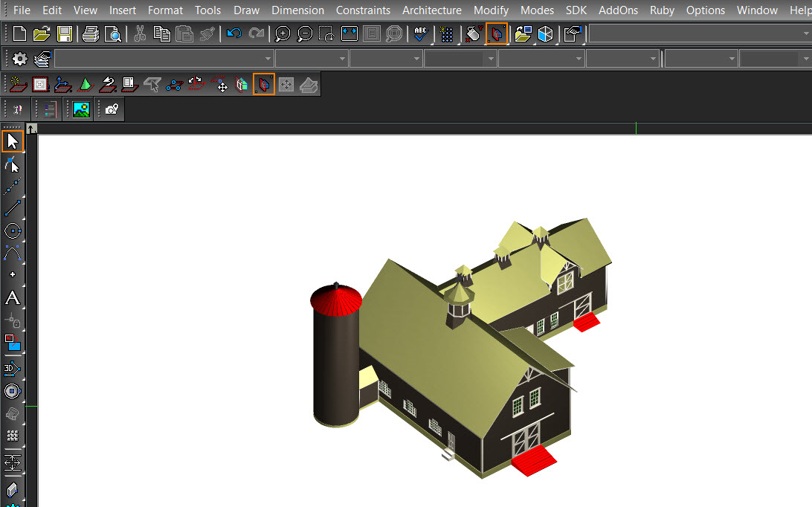
Task: Undo the last action
Action: (233, 34)
